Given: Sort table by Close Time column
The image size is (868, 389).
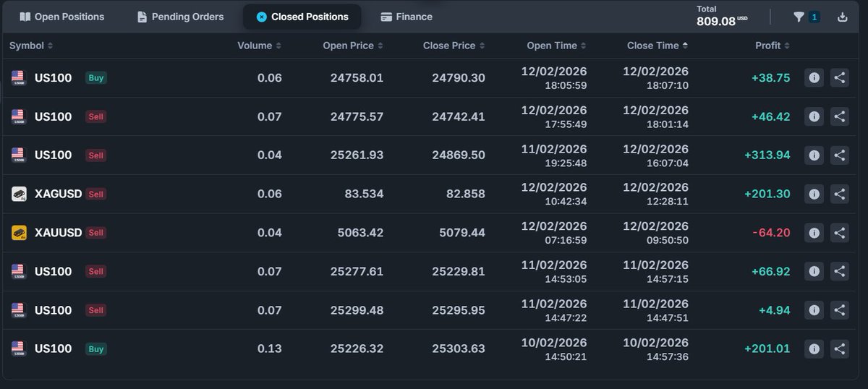Looking at the screenshot, I should [658, 46].
